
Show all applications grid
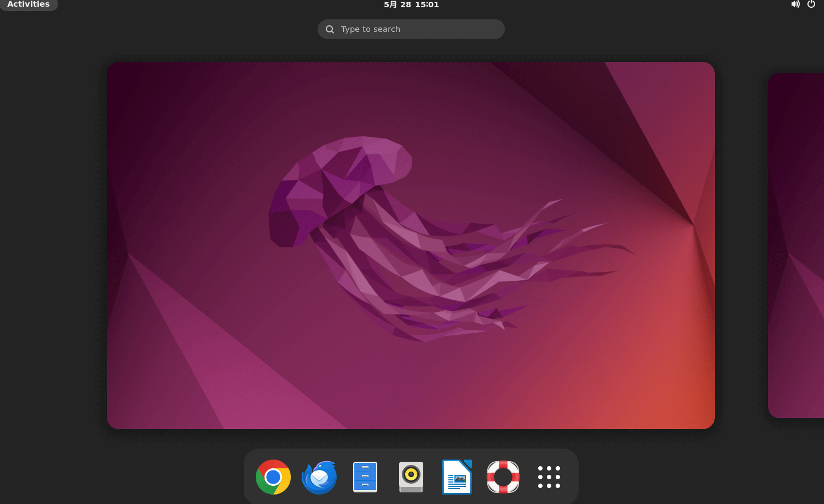549,477
